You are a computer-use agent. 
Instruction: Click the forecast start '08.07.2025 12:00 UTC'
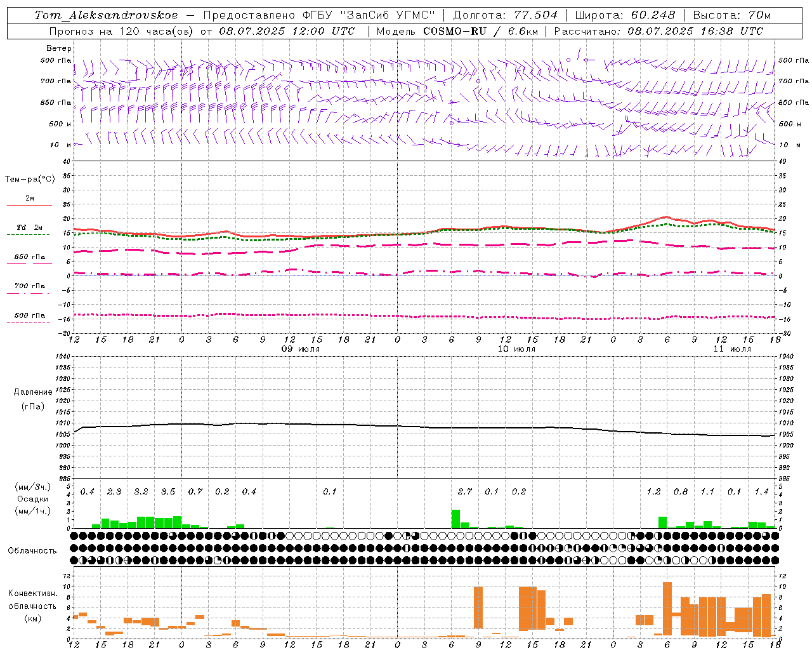pyautogui.click(x=287, y=31)
